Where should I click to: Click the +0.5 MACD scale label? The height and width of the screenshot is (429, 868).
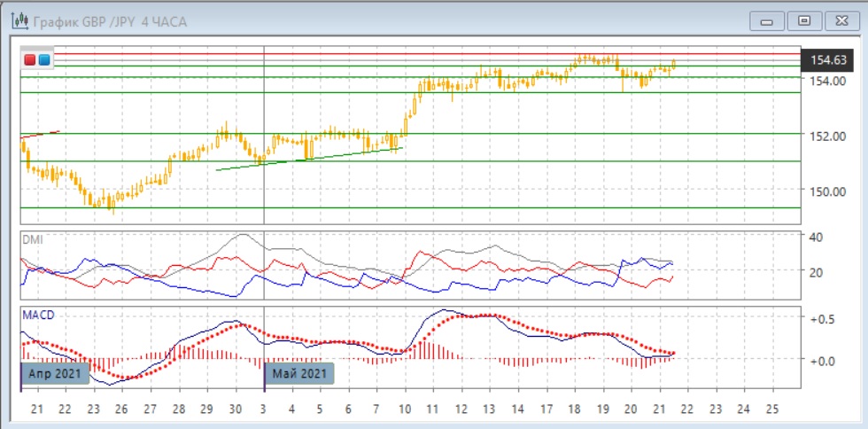click(x=824, y=319)
